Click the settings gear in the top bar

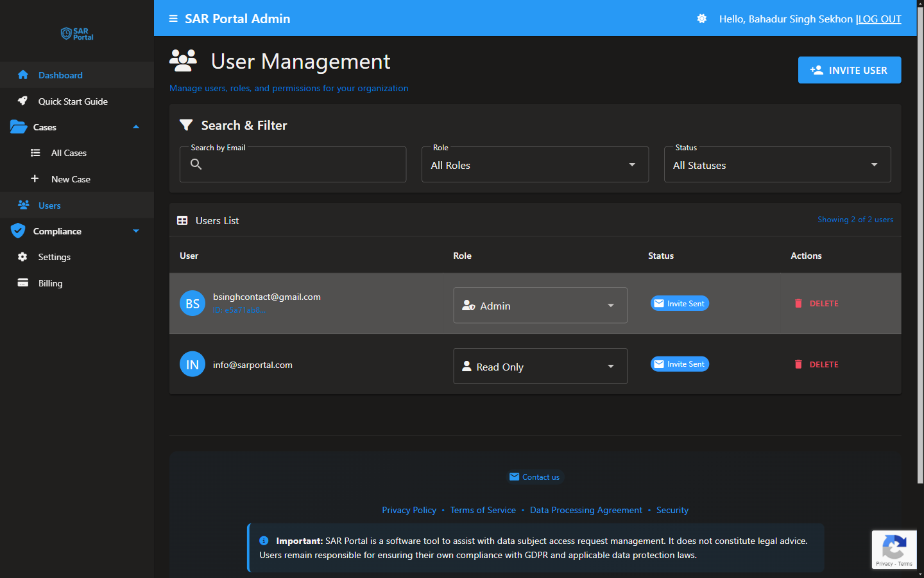tap(701, 19)
